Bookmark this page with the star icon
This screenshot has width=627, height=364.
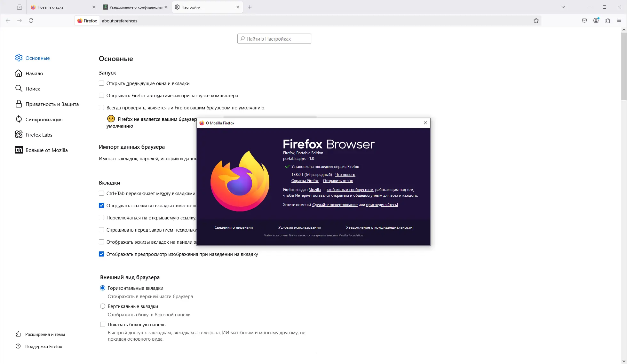pyautogui.click(x=536, y=20)
